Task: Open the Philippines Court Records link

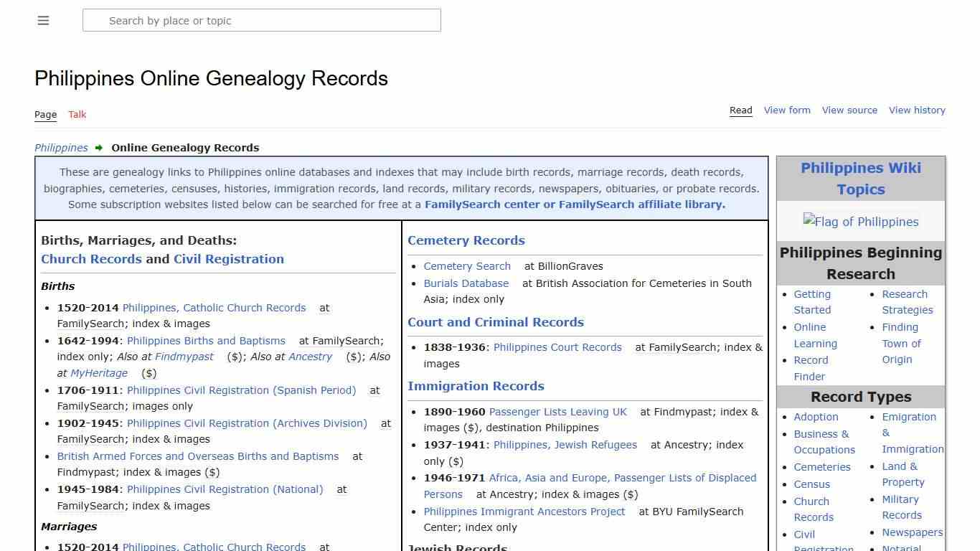Action: (557, 347)
